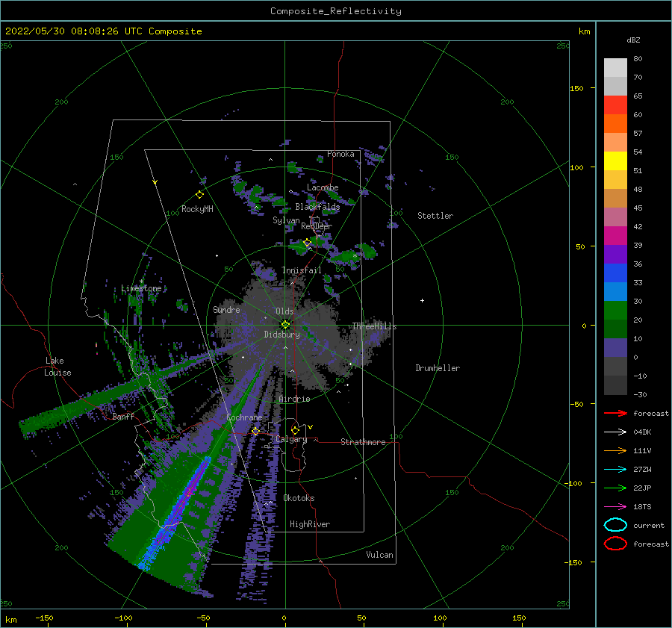Click the Calgary city label

[291, 439]
